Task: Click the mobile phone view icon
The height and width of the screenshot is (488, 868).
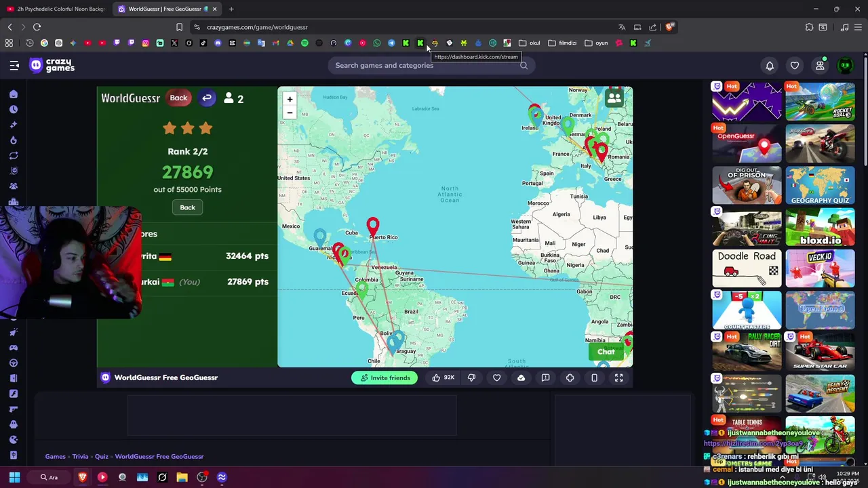Action: [x=594, y=378]
